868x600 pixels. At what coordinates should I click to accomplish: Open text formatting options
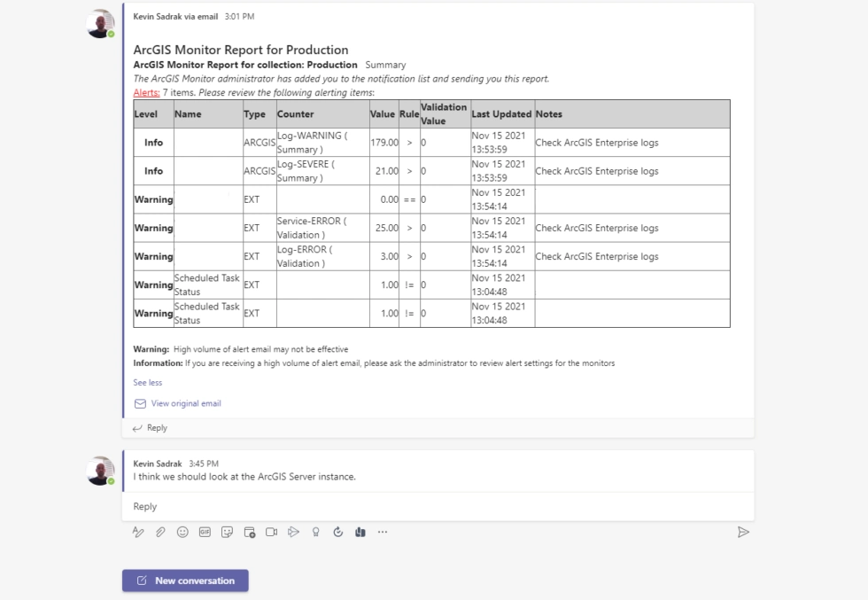click(x=137, y=531)
